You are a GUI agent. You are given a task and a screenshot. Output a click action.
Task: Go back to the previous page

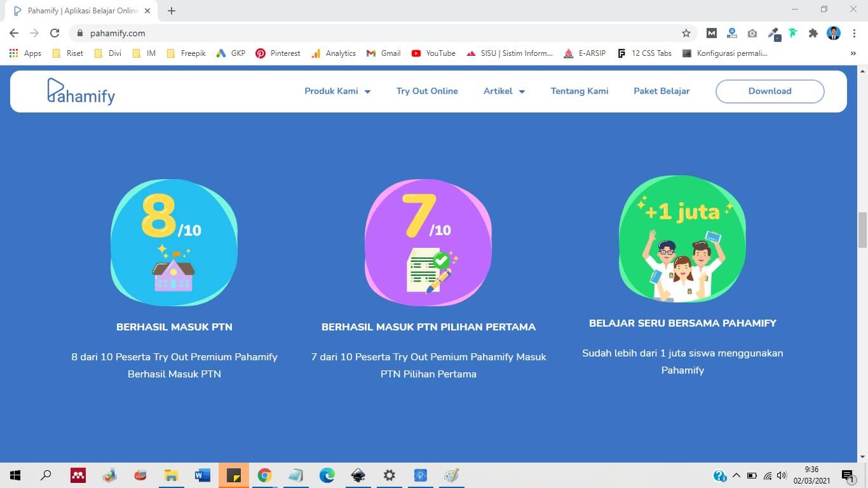14,33
